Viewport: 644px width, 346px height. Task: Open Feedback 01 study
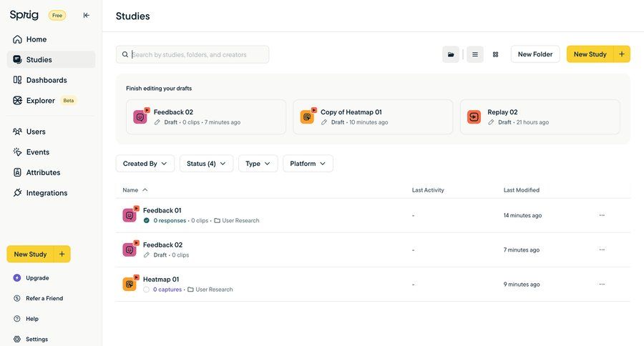(x=162, y=211)
